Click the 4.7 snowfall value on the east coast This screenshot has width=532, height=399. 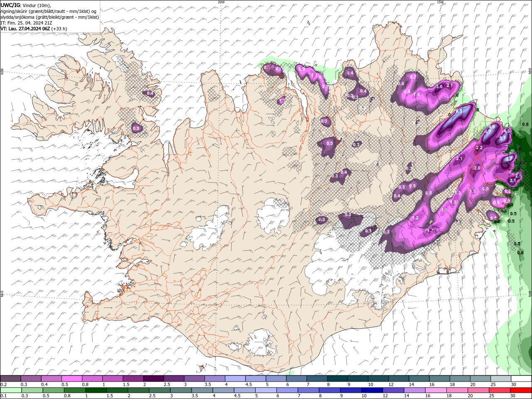488,132
